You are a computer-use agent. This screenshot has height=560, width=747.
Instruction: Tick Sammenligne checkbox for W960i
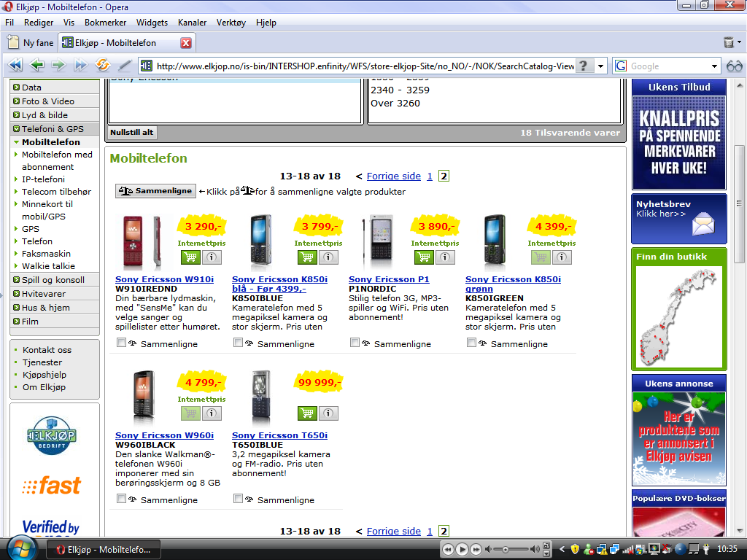[122, 499]
